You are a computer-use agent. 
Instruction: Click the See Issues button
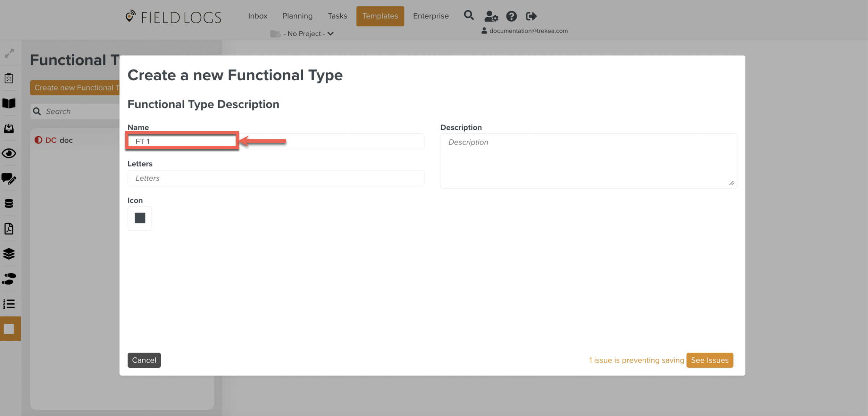coord(709,360)
